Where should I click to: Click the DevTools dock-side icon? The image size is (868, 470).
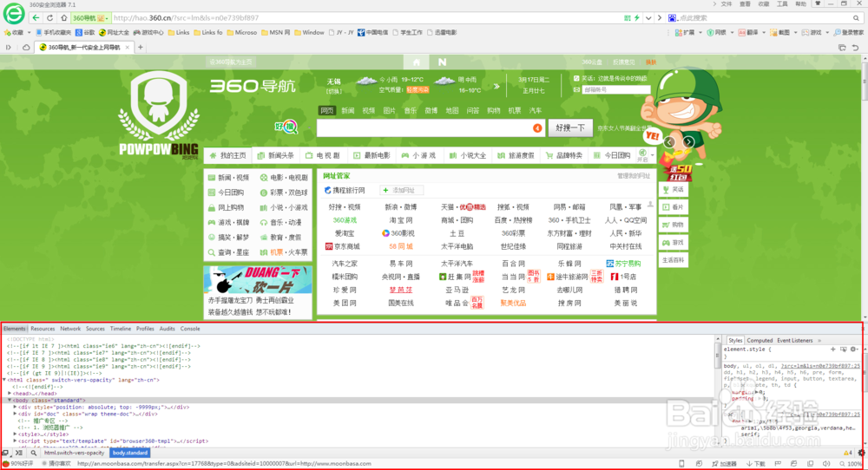(x=5, y=453)
